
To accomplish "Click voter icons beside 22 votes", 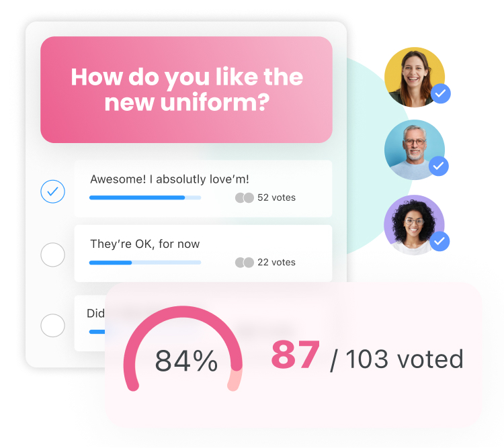I will pyautogui.click(x=245, y=262).
